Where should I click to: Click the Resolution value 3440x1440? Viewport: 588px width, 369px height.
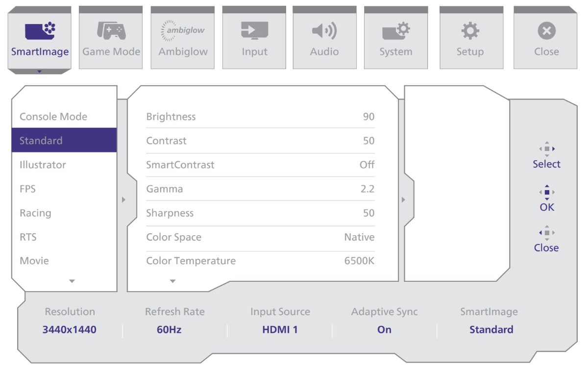point(69,329)
